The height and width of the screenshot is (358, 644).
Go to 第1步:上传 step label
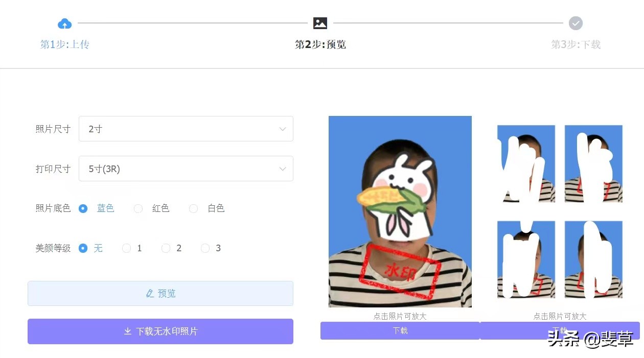click(x=65, y=44)
